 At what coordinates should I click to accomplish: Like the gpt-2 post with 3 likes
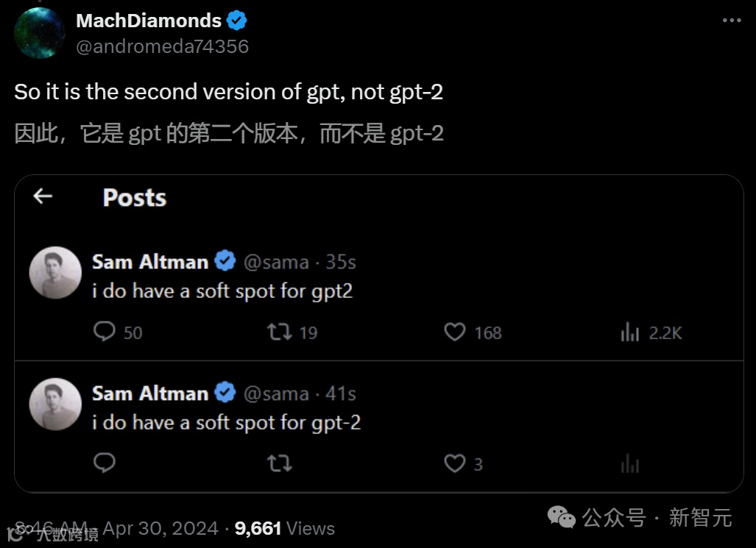click(456, 463)
